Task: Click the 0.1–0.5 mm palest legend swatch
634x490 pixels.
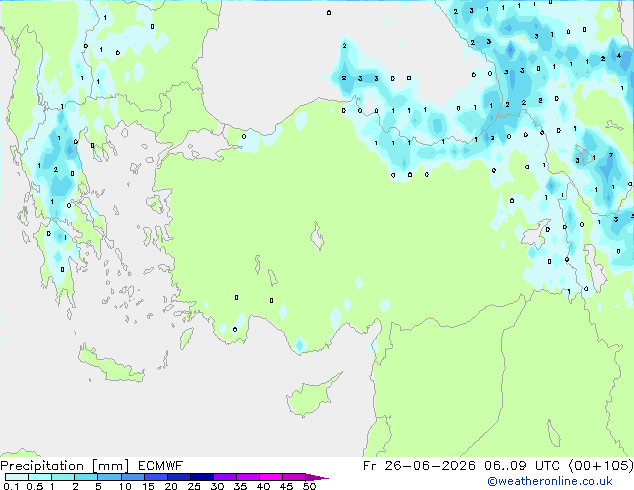Action: pos(17,477)
